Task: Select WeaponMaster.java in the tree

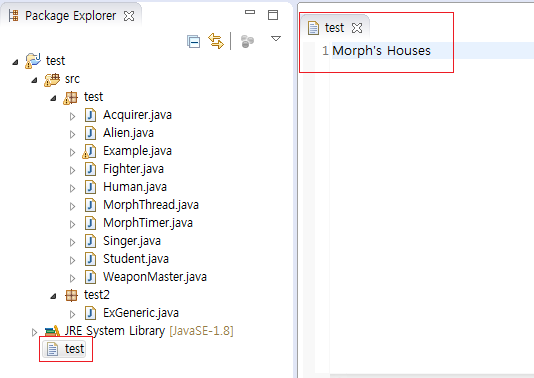Action: [x=155, y=277]
